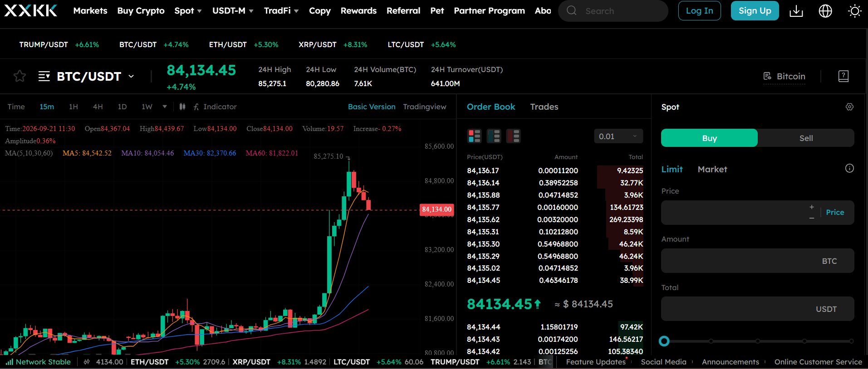Open spot panel settings gear
Image resolution: width=868 pixels, height=369 pixels.
tap(850, 107)
